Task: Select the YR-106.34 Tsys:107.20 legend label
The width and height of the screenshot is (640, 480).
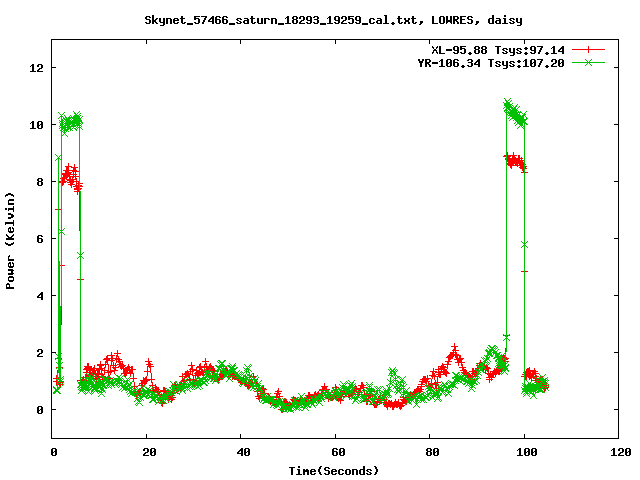Action: point(491,63)
